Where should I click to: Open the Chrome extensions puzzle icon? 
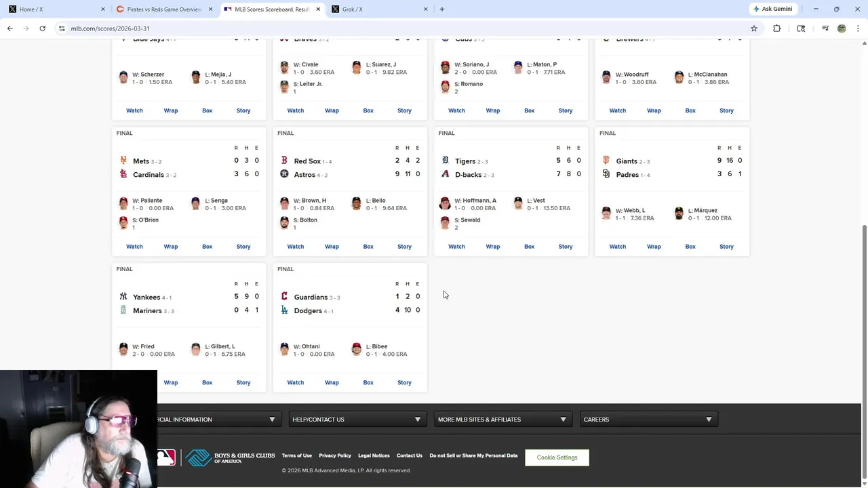click(777, 28)
